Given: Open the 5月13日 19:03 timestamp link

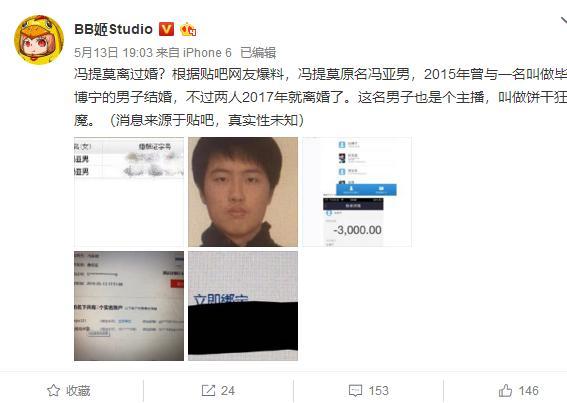Looking at the screenshot, I should point(114,53).
